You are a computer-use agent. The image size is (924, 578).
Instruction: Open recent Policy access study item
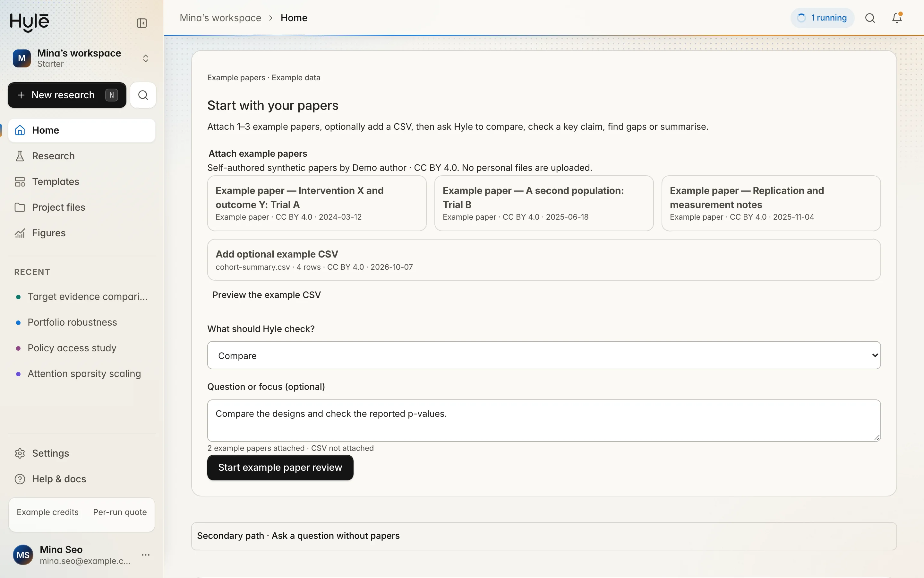pos(82,348)
